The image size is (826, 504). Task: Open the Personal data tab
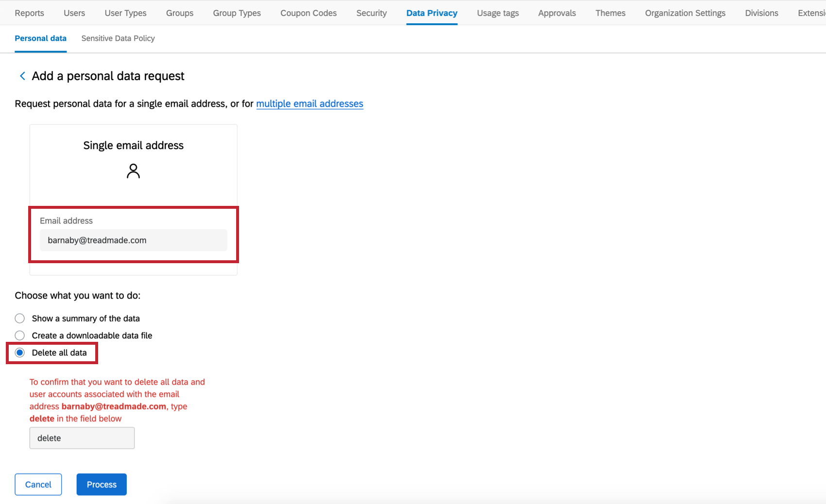pos(40,38)
